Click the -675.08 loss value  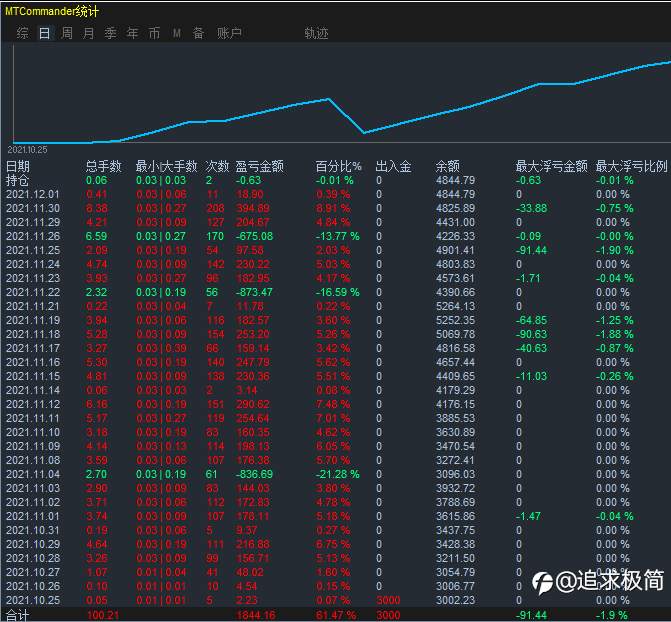(x=254, y=236)
